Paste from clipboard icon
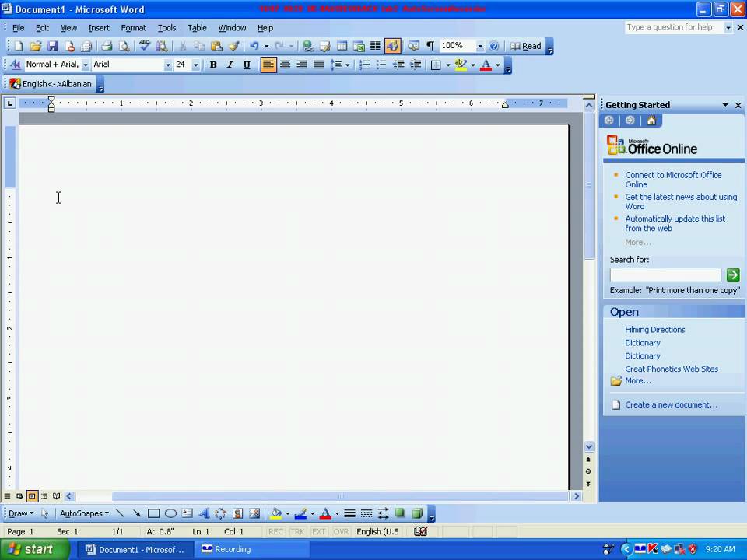The width and height of the screenshot is (747, 560). [216, 46]
